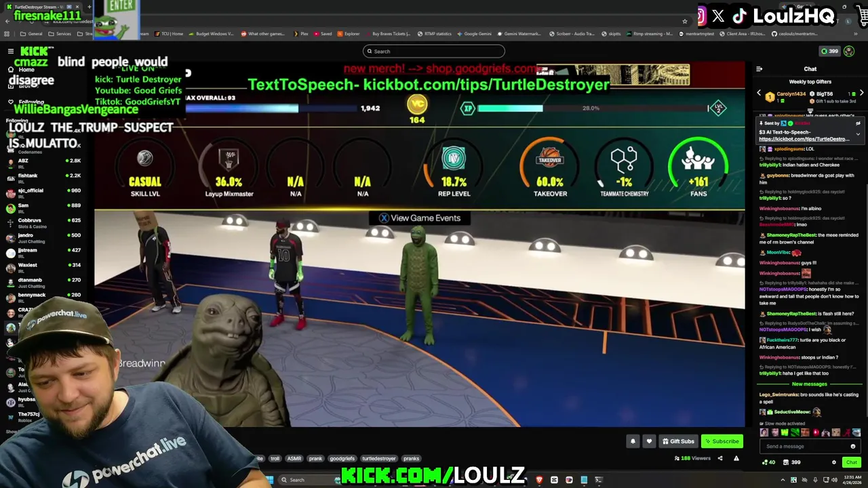Open Waxiest channel in sidebar
The image size is (868, 488).
tap(44, 268)
